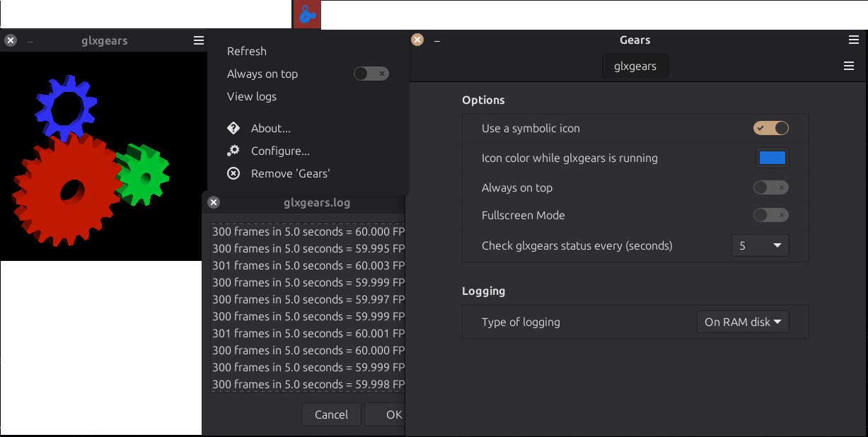Click the Configure gears icon
Image resolution: width=868 pixels, height=437 pixels.
pos(233,151)
